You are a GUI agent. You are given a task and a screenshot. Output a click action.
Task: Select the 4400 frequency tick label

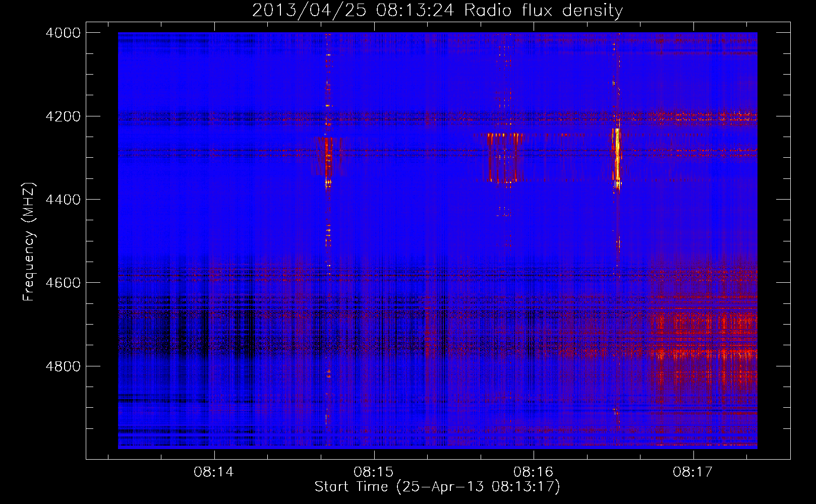(x=63, y=200)
